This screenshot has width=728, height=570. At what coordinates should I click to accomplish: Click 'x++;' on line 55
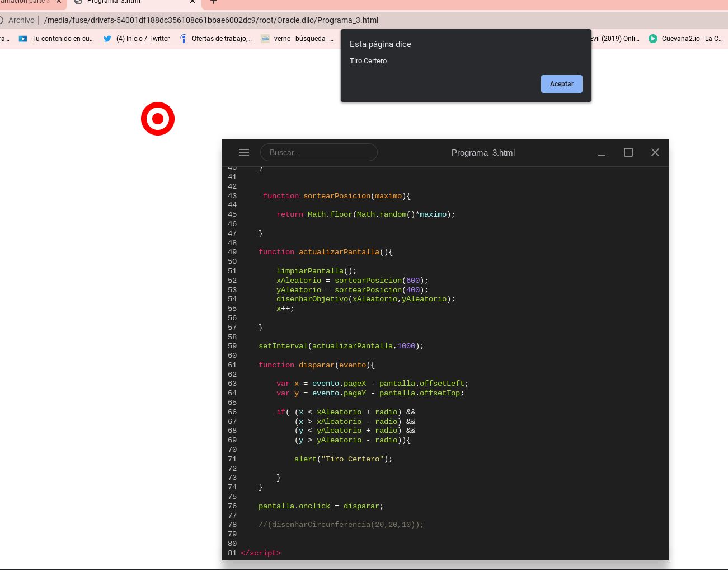point(285,309)
